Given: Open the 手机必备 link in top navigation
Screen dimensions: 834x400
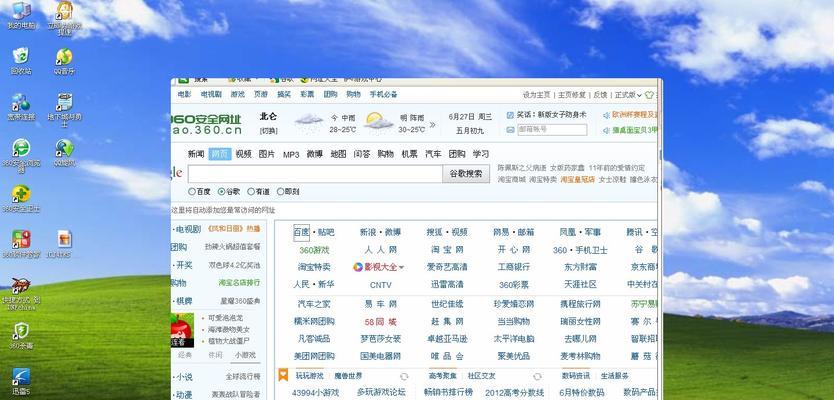Looking at the screenshot, I should (383, 94).
